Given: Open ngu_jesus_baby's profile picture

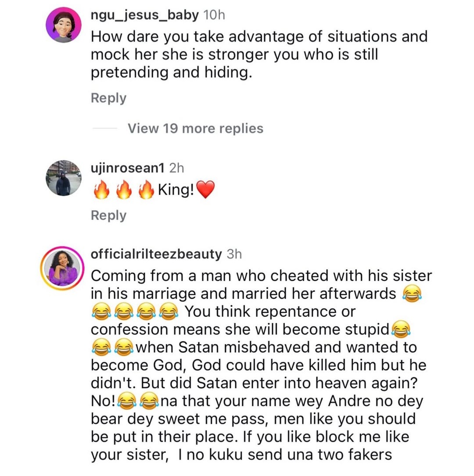Looking at the screenshot, I should [64, 25].
